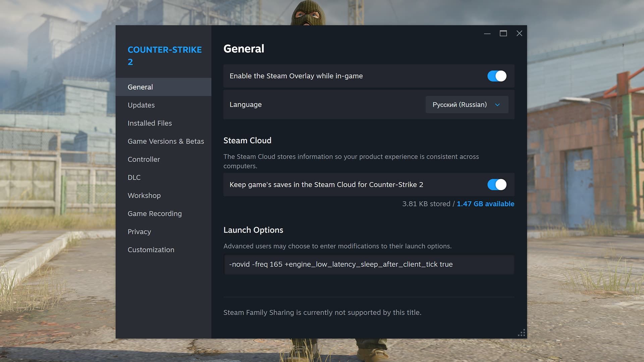Screen dimensions: 644x362
Task: Disable Steam Cloud saves for Counter-Strike 2
Action: click(497, 185)
